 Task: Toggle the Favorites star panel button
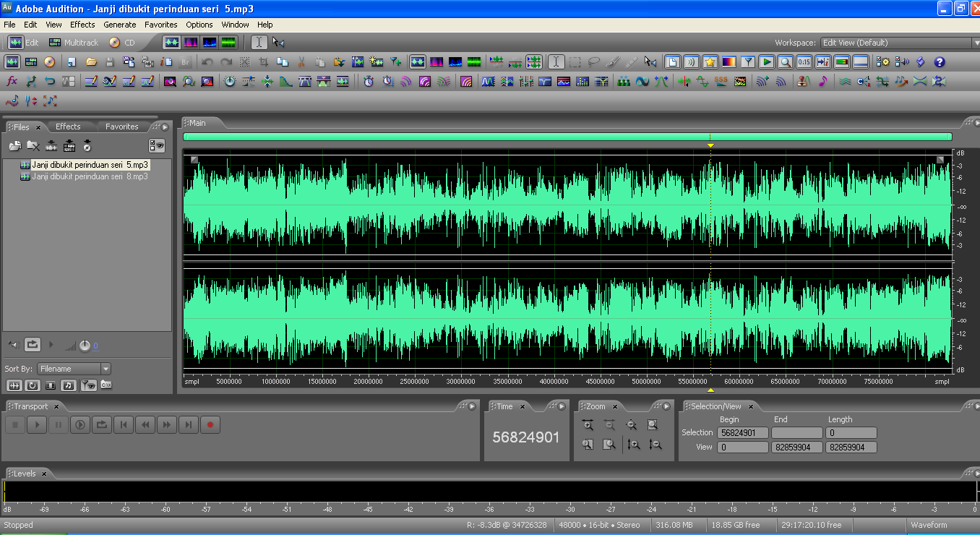point(710,62)
